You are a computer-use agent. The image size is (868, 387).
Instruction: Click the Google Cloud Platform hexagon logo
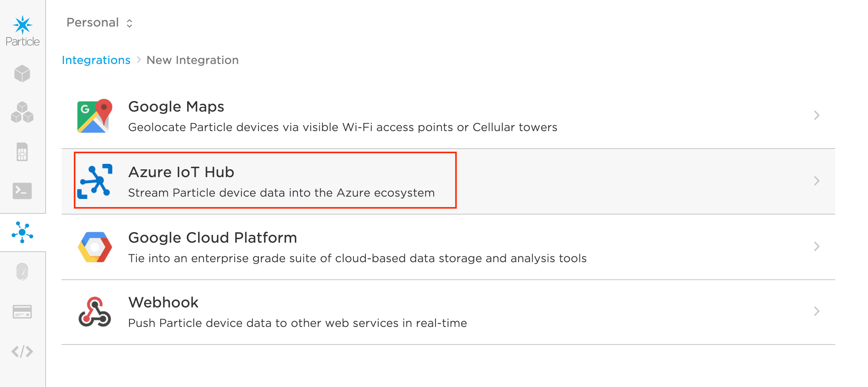[x=95, y=247]
